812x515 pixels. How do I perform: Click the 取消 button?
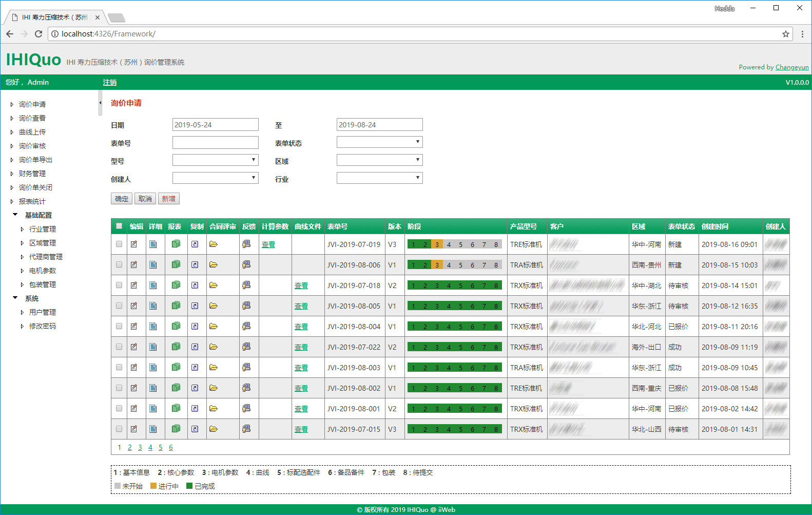point(145,199)
